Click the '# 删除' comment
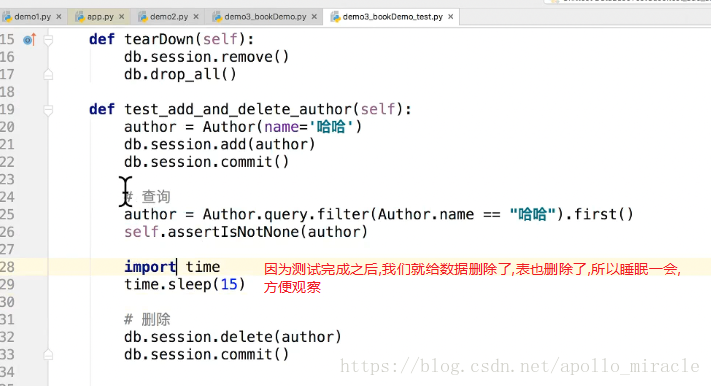 point(147,319)
